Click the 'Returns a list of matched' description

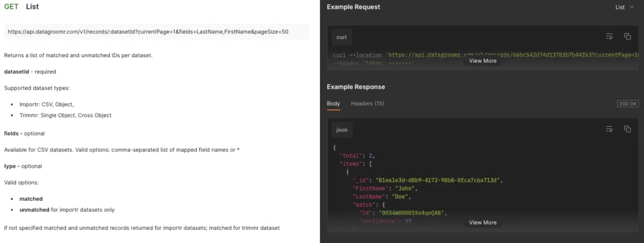point(78,55)
